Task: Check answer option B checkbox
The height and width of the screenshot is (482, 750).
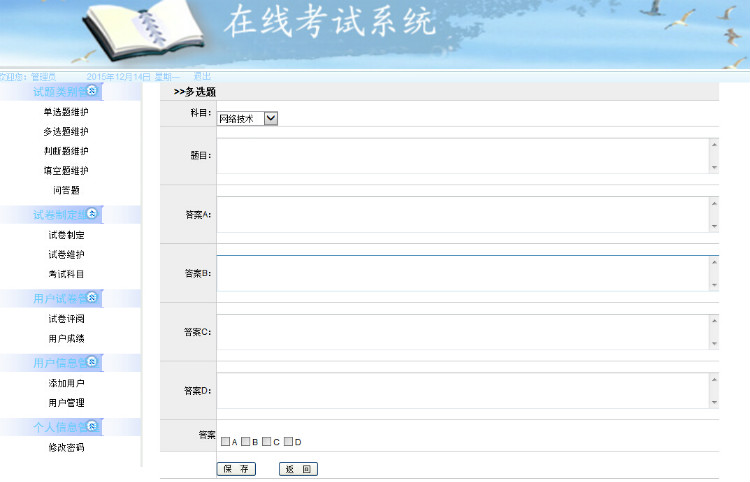Action: click(245, 441)
